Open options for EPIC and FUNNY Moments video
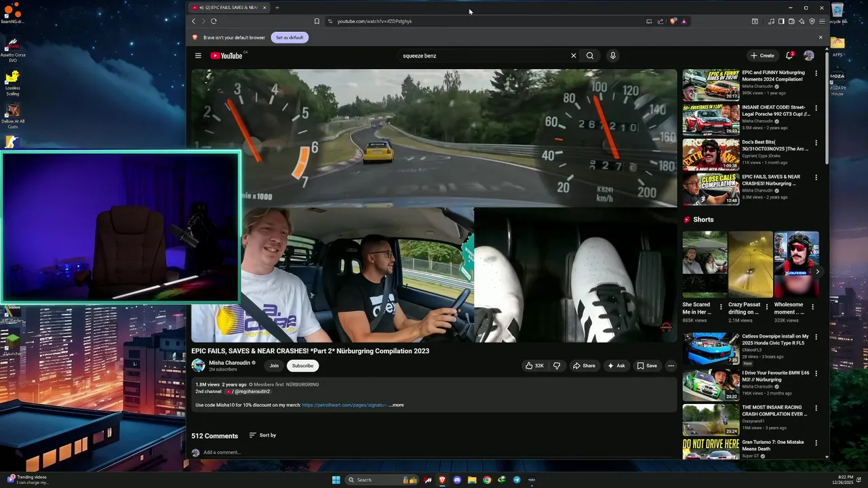This screenshot has height=488, width=868. click(x=816, y=73)
